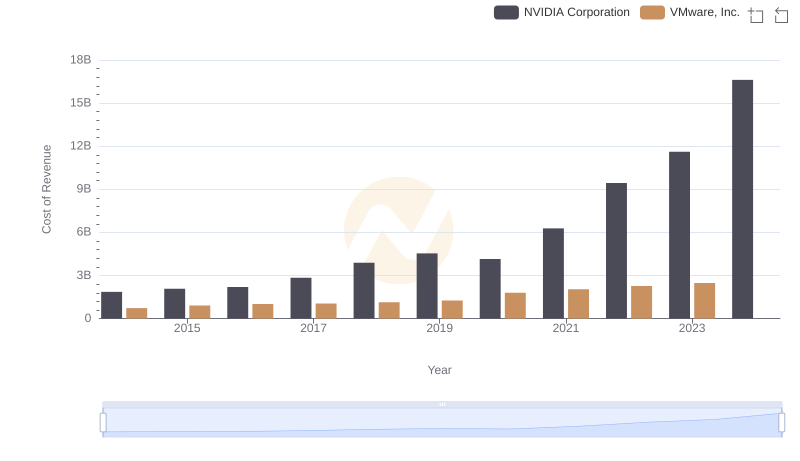
Task: Click the 0 y-axis label
Action: (x=88, y=318)
